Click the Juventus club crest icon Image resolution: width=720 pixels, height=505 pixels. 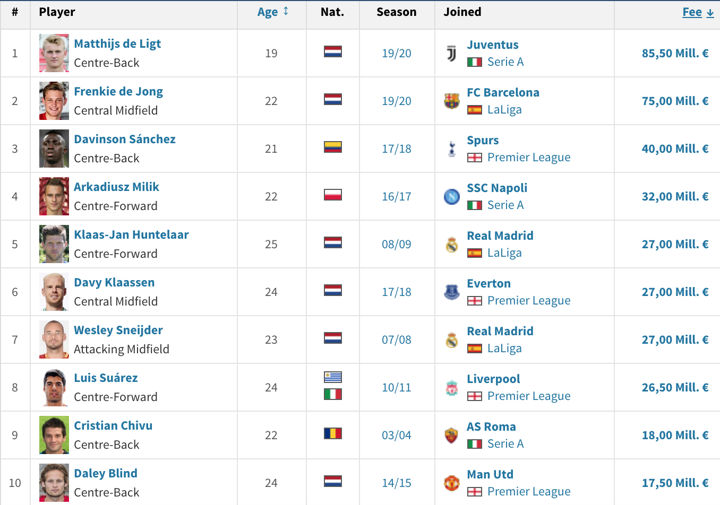(x=451, y=53)
